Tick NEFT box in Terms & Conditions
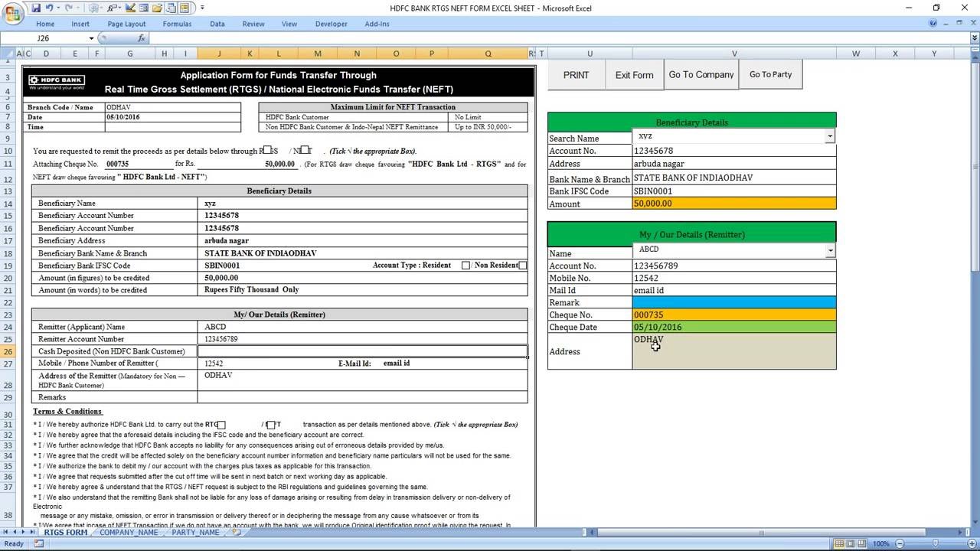This screenshot has width=980, height=551. click(270, 425)
